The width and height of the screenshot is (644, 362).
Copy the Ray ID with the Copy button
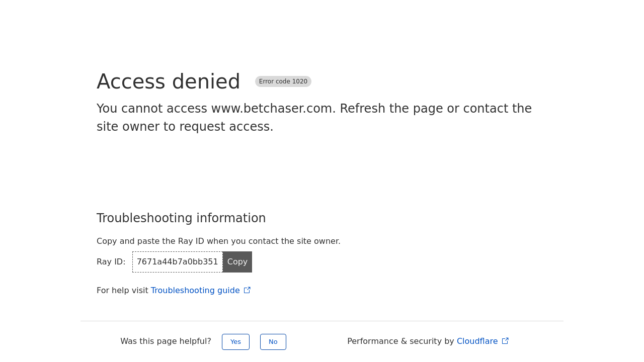tap(237, 262)
